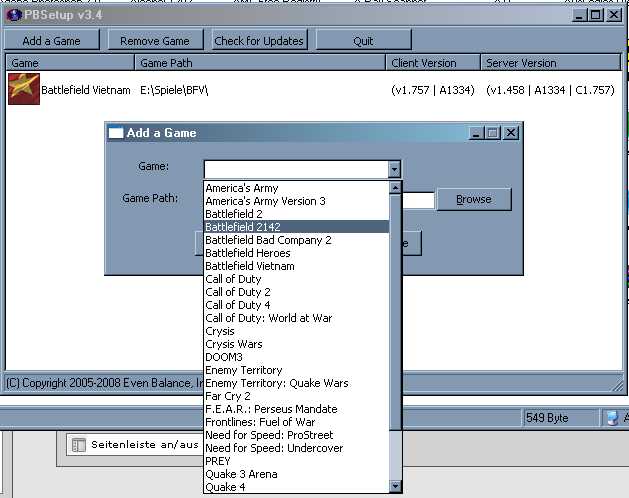
Task: Collapse the Game combo box dropdown arrow
Action: click(394, 169)
